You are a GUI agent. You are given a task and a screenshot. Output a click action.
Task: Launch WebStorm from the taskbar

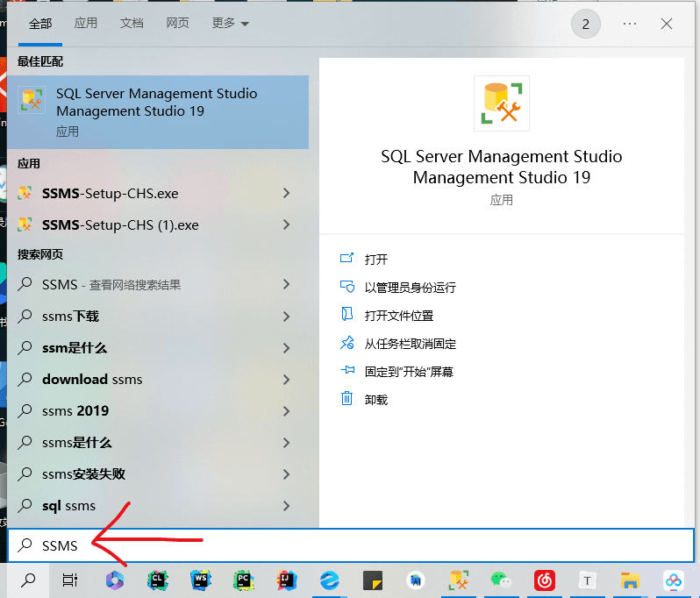coord(201,580)
